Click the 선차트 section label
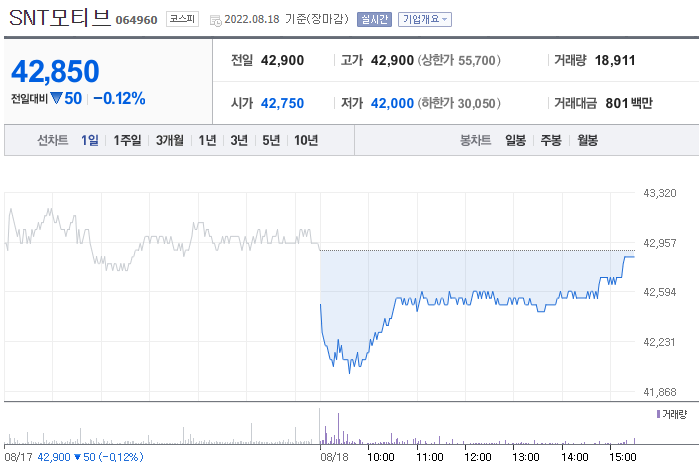The width and height of the screenshot is (699, 470). [x=53, y=140]
